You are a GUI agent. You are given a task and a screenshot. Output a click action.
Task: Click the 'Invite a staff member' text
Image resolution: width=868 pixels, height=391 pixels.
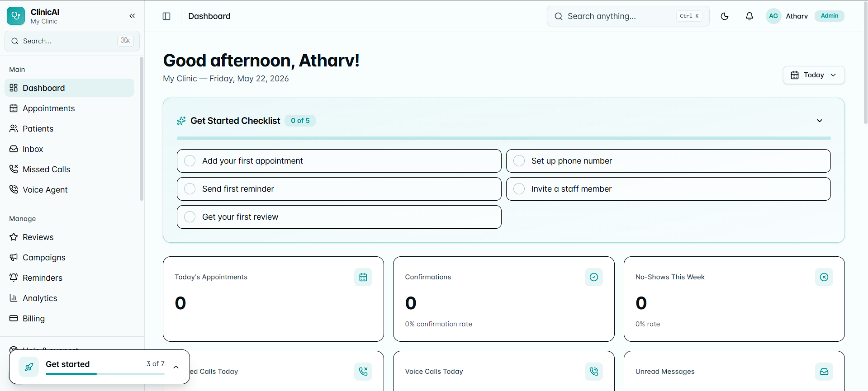tap(571, 189)
